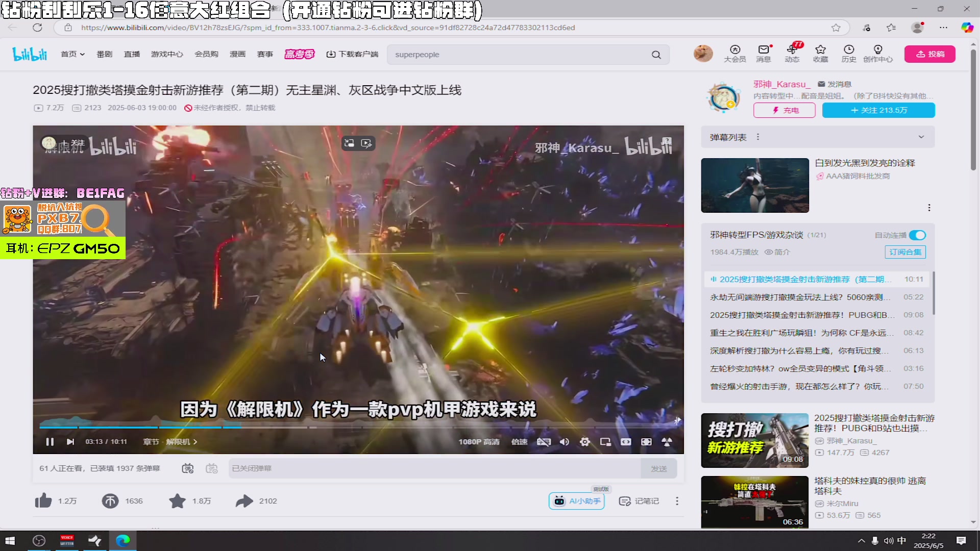Follow the uploader with 关注 button
The width and height of the screenshot is (980, 551).
[878, 110]
